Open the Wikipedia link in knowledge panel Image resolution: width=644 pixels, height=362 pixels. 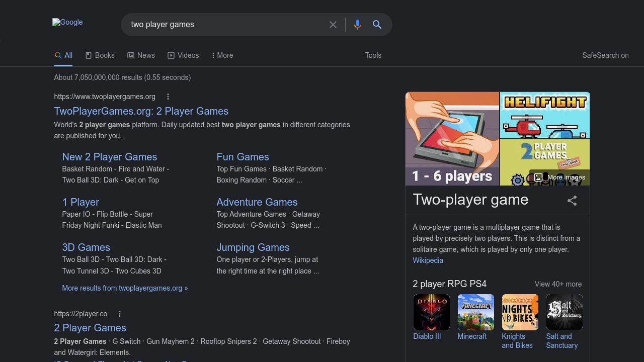[428, 260]
